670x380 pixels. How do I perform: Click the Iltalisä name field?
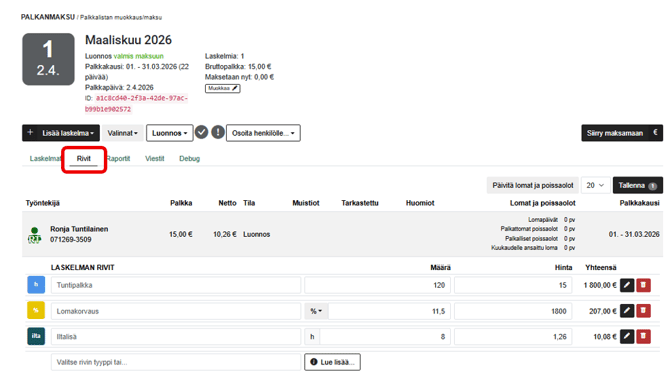[176, 337]
